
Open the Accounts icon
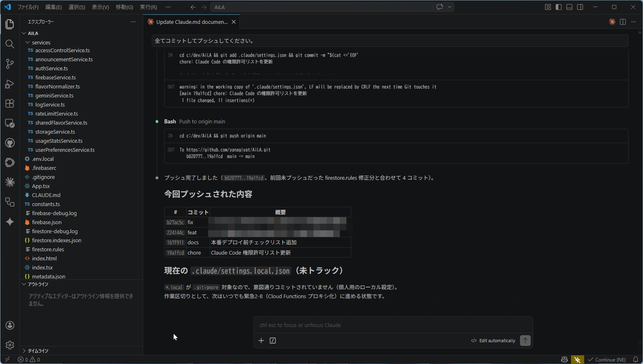point(10,325)
